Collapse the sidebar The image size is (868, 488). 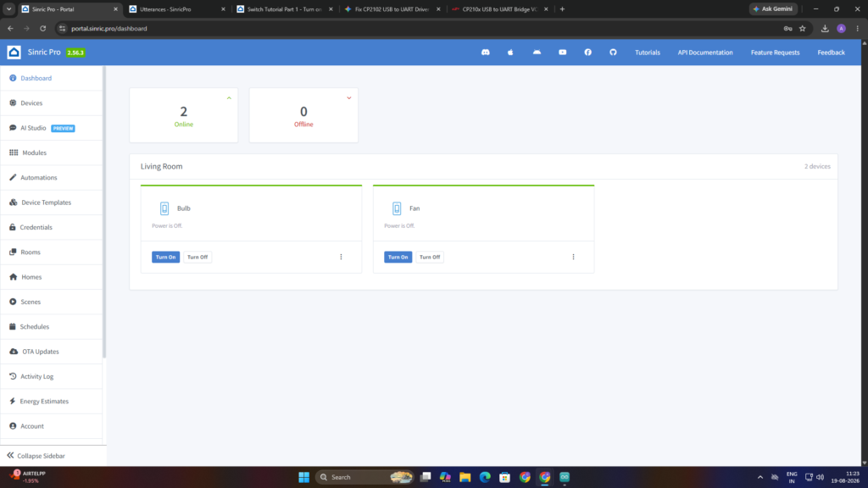[x=36, y=455]
